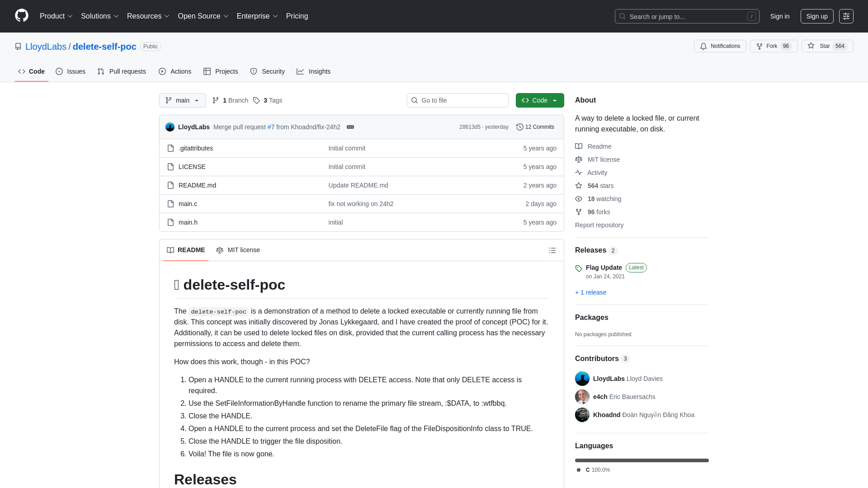Click Sign in

point(780,16)
